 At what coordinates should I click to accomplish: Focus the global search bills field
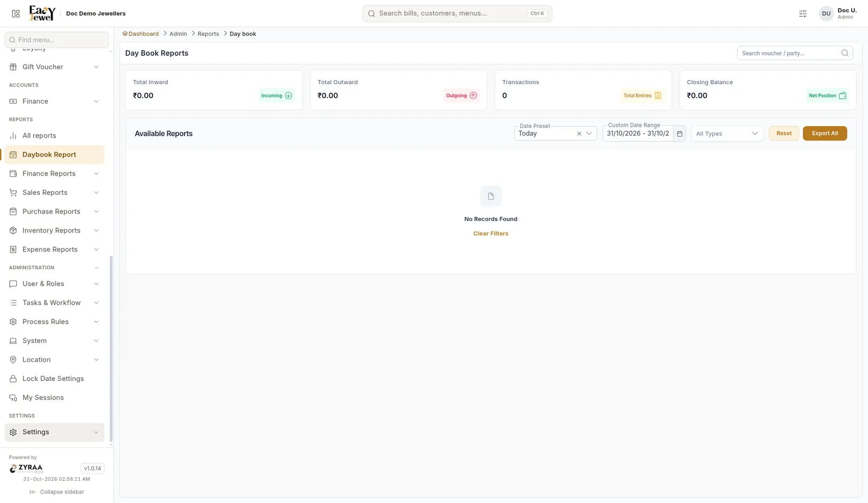(x=457, y=14)
